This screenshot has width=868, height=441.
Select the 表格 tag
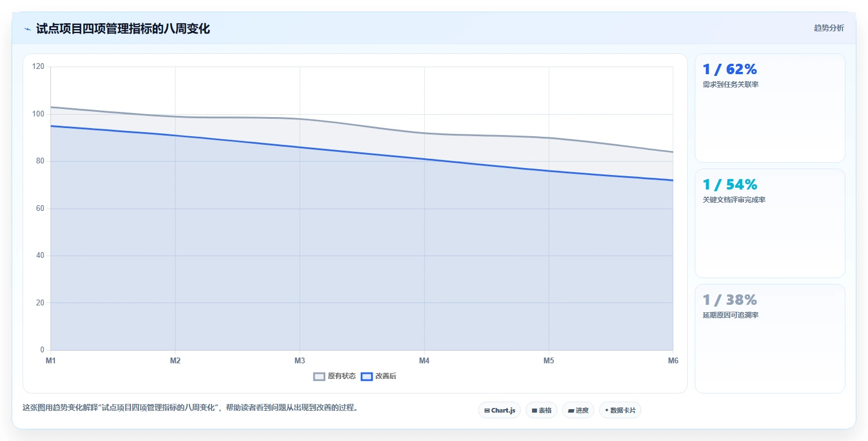tap(541, 410)
